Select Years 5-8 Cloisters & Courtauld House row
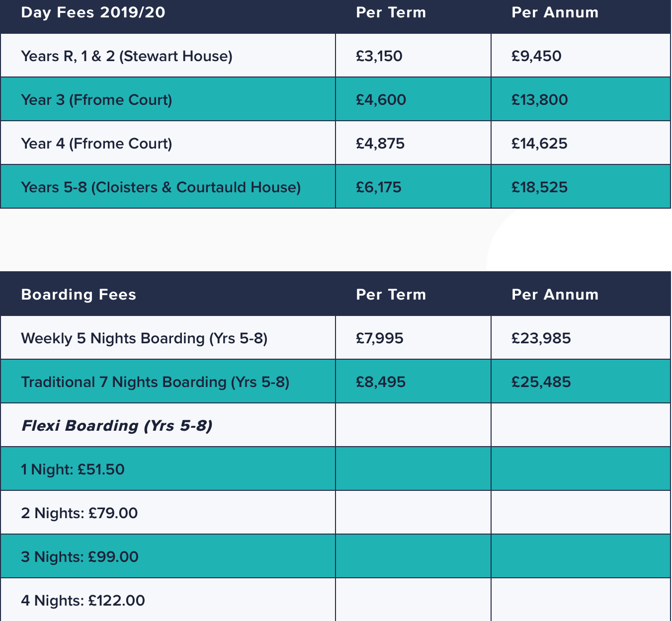672x621 pixels. [336, 187]
